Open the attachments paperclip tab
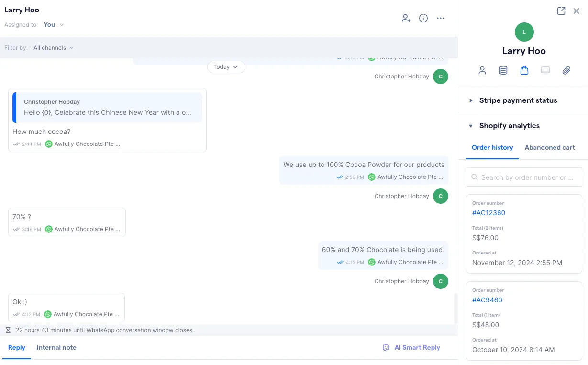The image size is (588, 365). point(566,70)
